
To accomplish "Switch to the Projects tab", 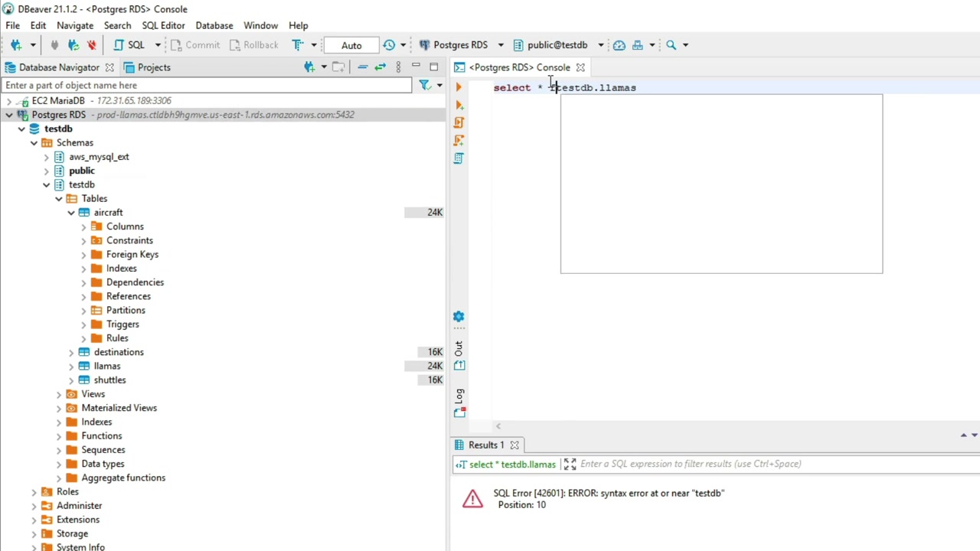I will point(147,67).
